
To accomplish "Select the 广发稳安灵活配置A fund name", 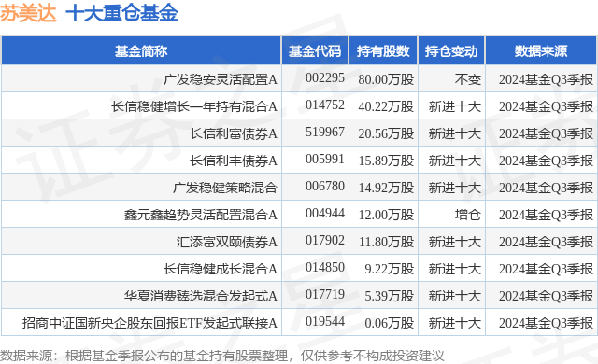I will (x=221, y=79).
